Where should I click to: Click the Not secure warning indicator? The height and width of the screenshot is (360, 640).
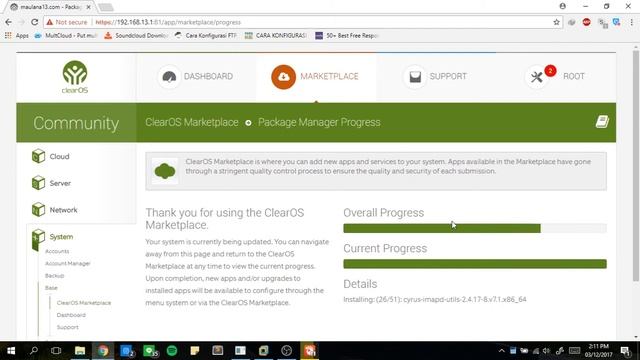point(67,22)
